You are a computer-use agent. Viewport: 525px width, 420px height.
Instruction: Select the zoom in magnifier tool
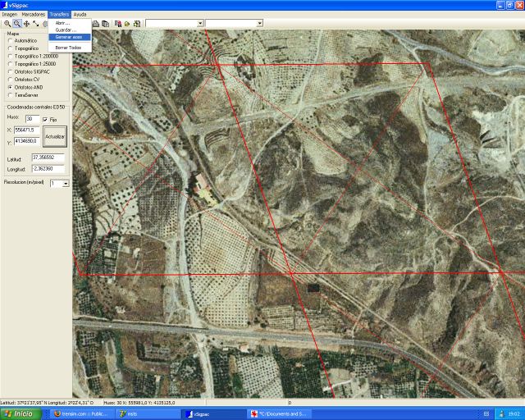pos(7,24)
